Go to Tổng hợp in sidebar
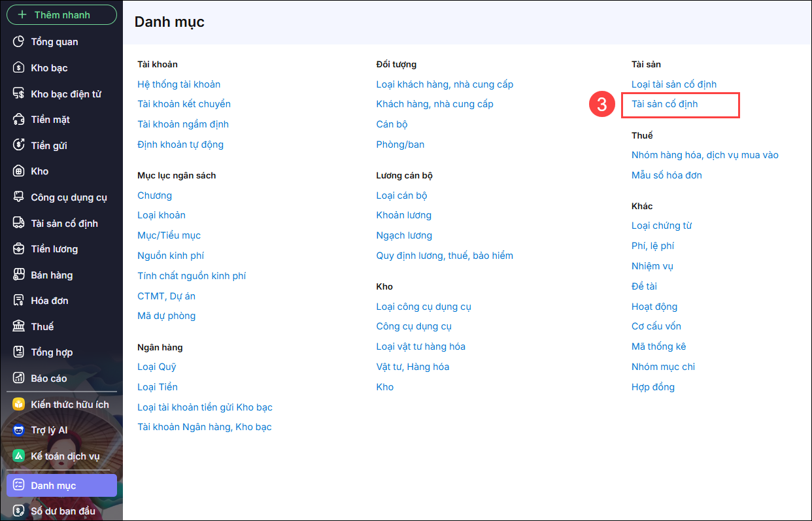Image resolution: width=812 pixels, height=521 pixels. point(52,352)
